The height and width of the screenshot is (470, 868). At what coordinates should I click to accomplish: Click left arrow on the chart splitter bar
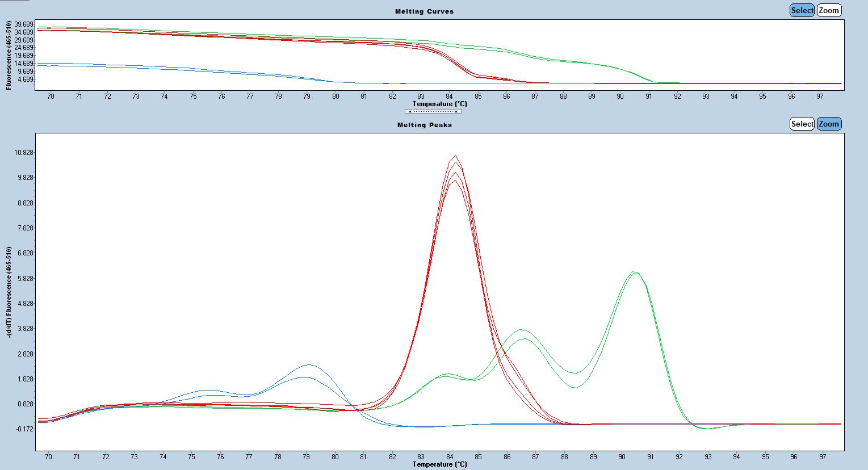410,111
